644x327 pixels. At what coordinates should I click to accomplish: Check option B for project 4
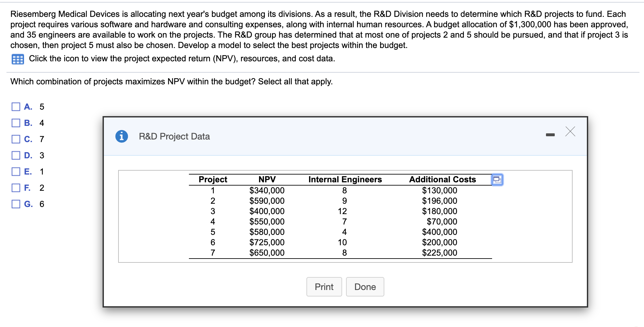click(16, 123)
